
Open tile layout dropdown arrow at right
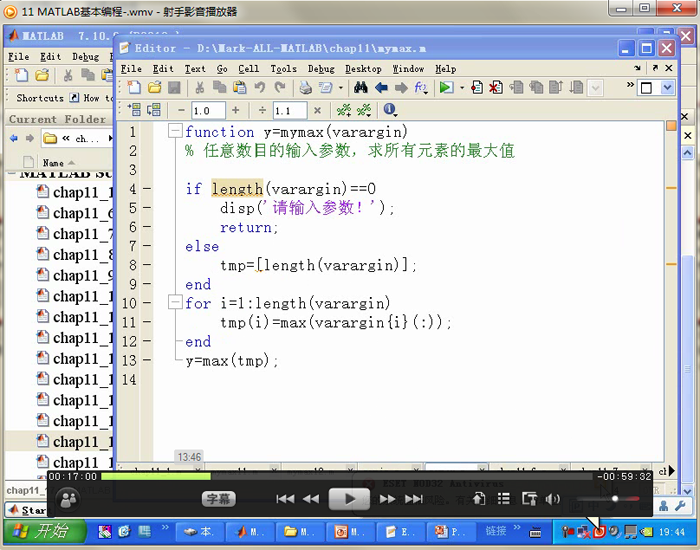pos(667,88)
